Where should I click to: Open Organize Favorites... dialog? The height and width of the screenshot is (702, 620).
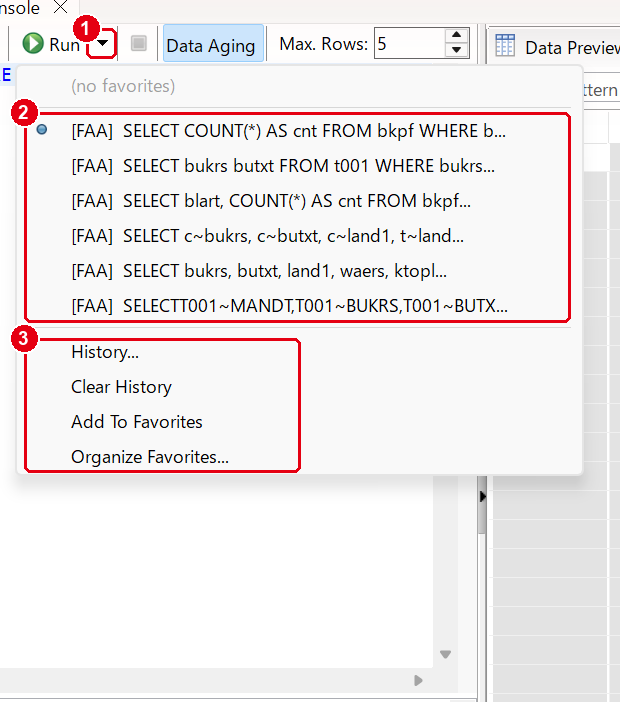(150, 457)
